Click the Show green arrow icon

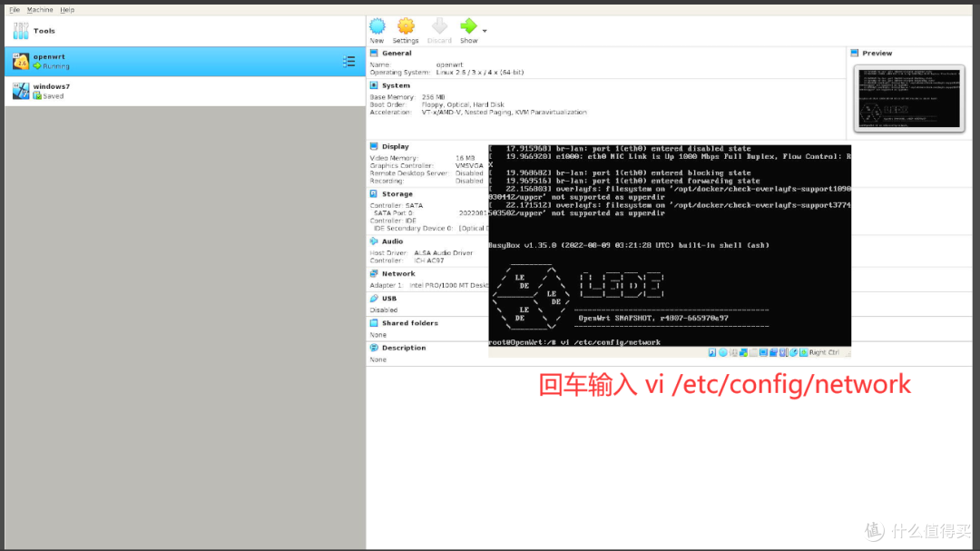[x=468, y=26]
